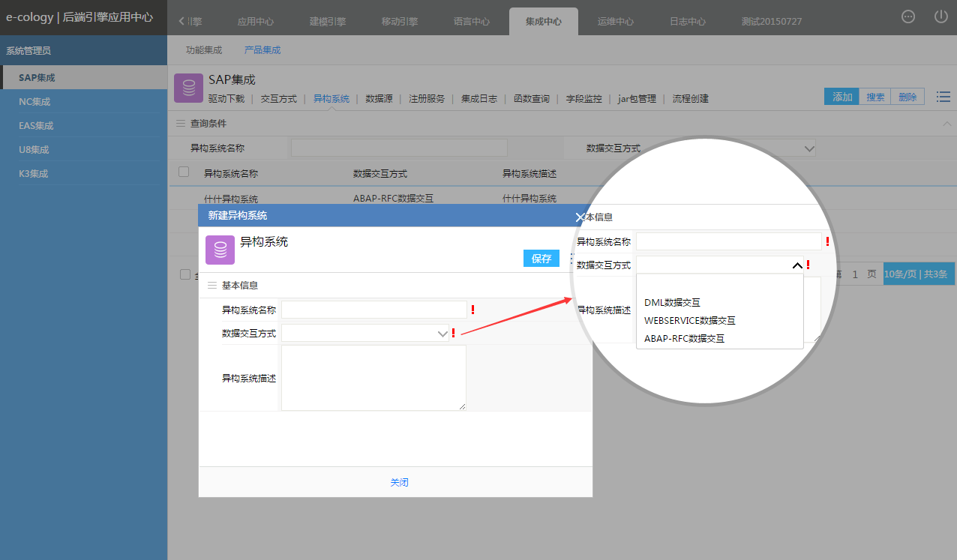Open 驱动下载 menu item
Screen dimensions: 957x560
[226, 99]
